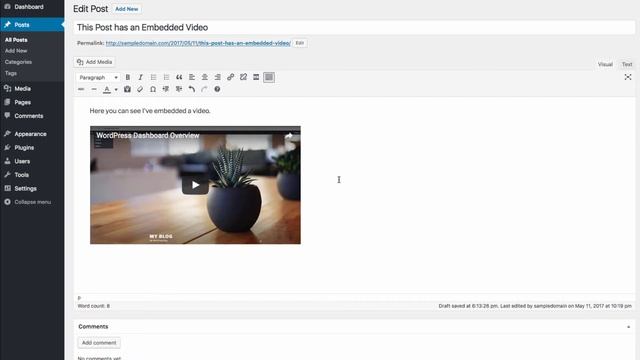Open Dashboard in sidebar
The width and height of the screenshot is (640, 360).
32,7
